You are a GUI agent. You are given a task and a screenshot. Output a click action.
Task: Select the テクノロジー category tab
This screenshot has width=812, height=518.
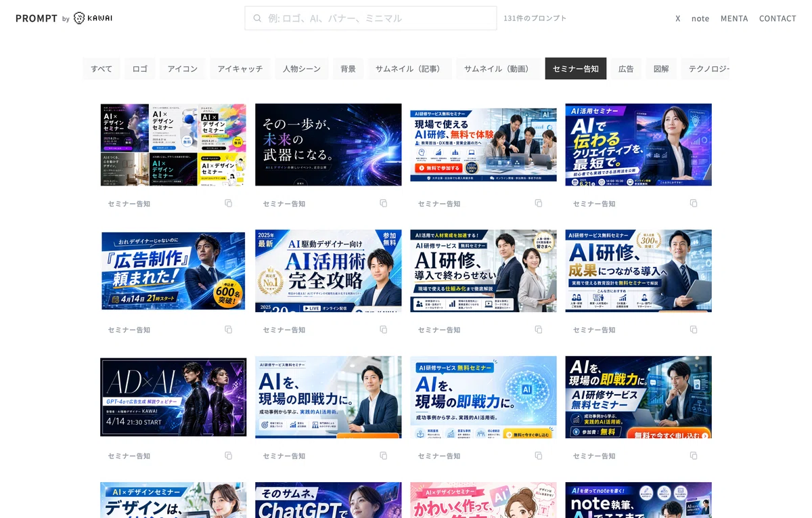coord(706,68)
